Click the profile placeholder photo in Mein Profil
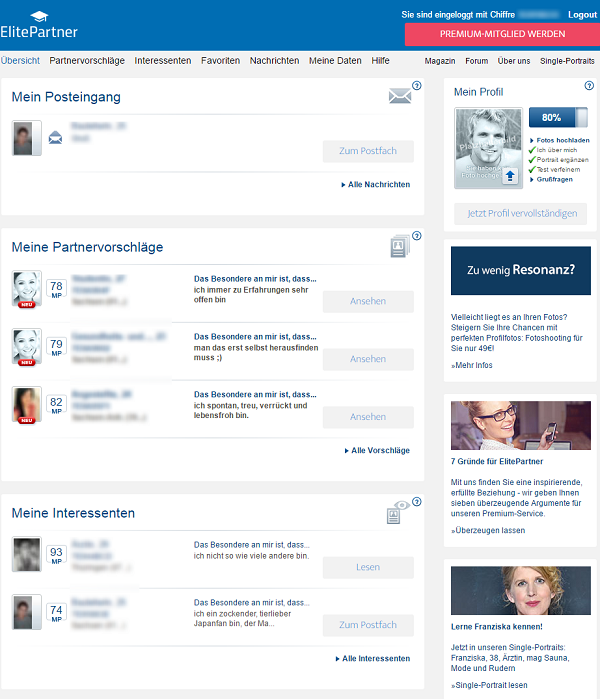Viewport: 600px width, 699px height. pyautogui.click(x=488, y=148)
